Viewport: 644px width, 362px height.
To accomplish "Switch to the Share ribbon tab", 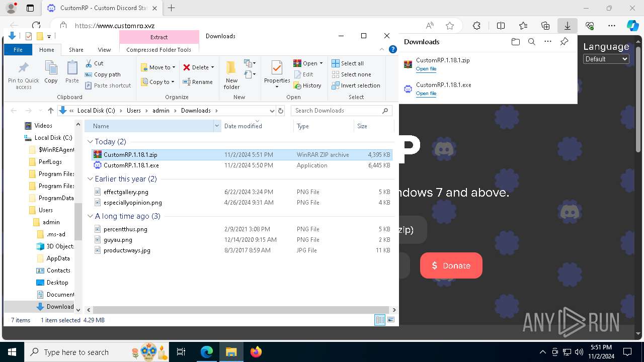I will tap(76, 50).
